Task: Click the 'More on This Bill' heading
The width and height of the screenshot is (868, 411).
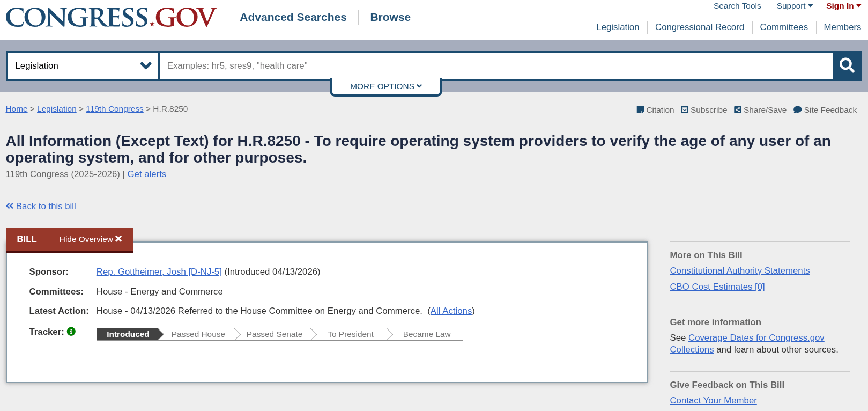Action: click(x=706, y=255)
